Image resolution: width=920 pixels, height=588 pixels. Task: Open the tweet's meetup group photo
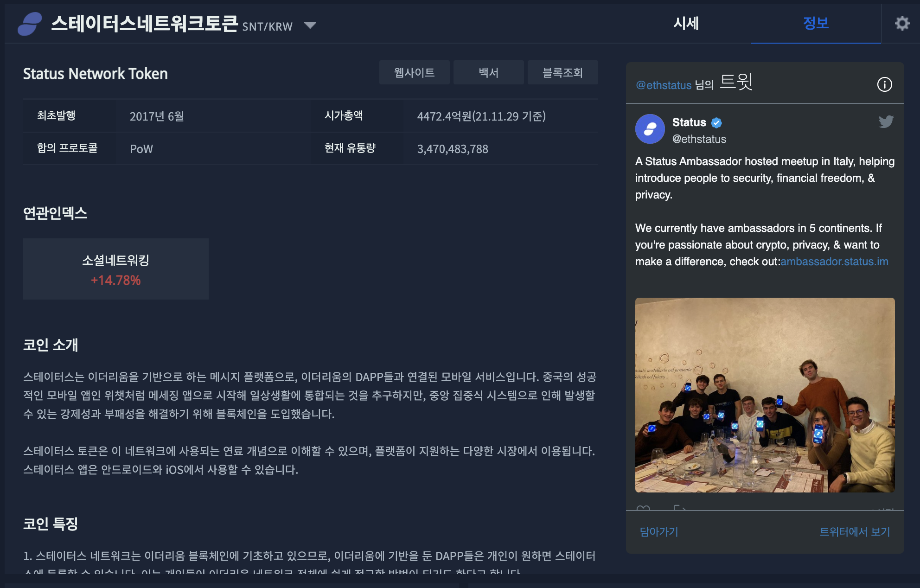coord(765,395)
